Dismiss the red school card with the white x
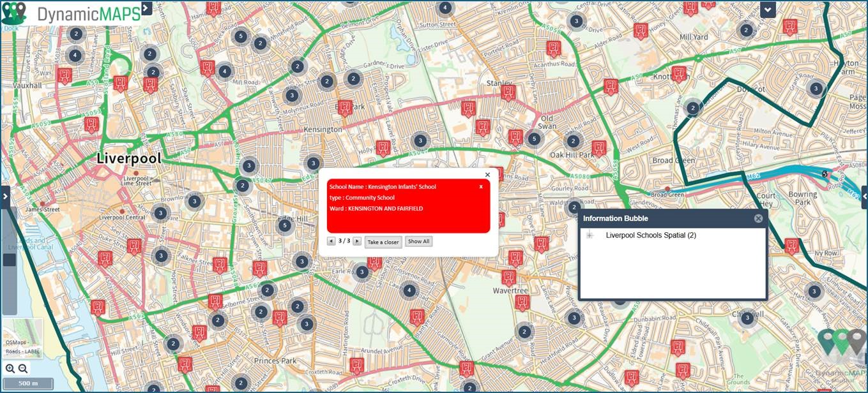The width and height of the screenshot is (868, 393). (481, 187)
